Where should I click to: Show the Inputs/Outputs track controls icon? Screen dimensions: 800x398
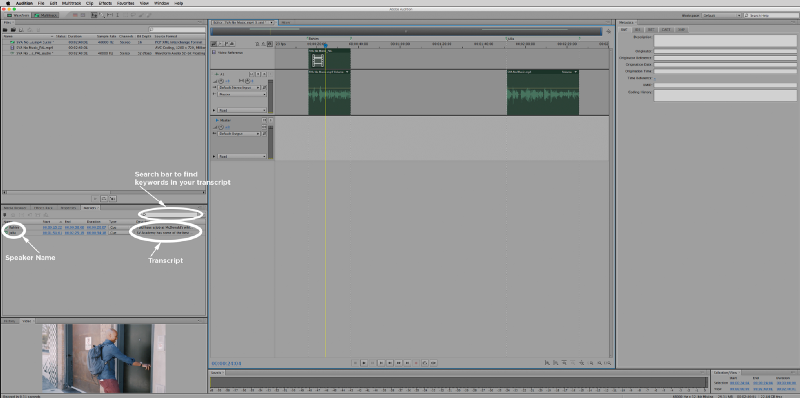(x=214, y=44)
